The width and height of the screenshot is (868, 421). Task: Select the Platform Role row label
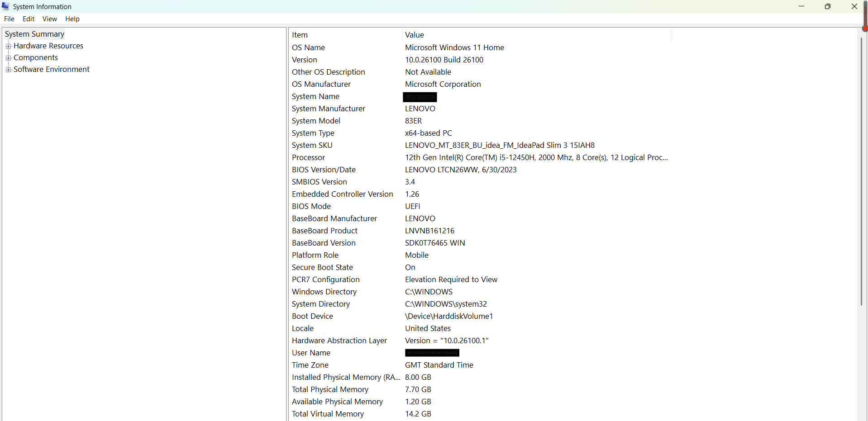(x=315, y=255)
